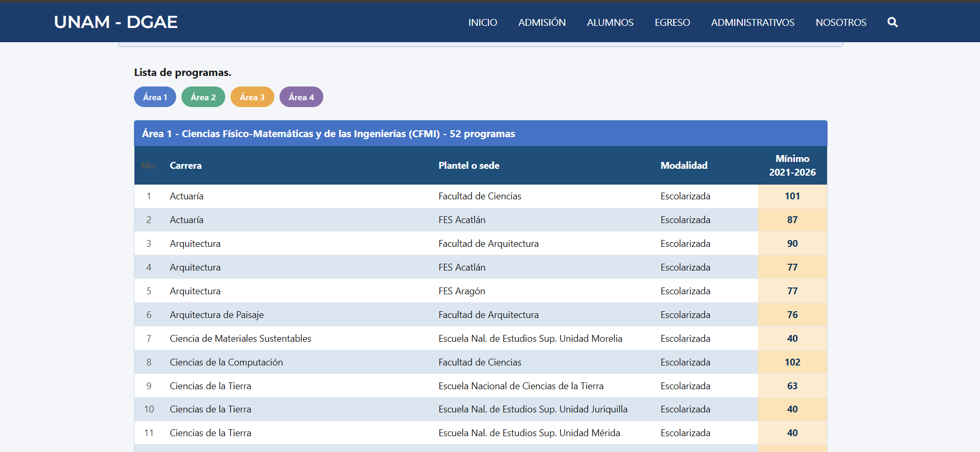Image resolution: width=980 pixels, height=452 pixels.
Task: Click FES Acatlán in row 4
Action: point(462,267)
